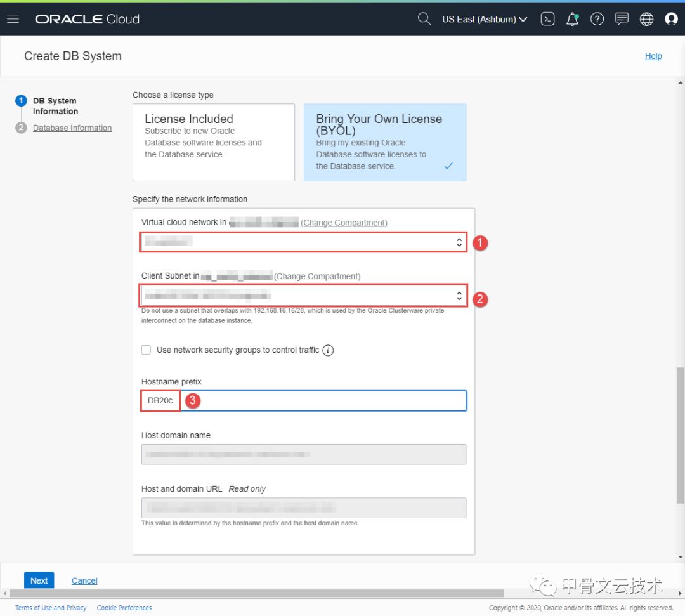Screen dimensions: 685x616
Task: Open the search magnifier icon
Action: coord(424,19)
